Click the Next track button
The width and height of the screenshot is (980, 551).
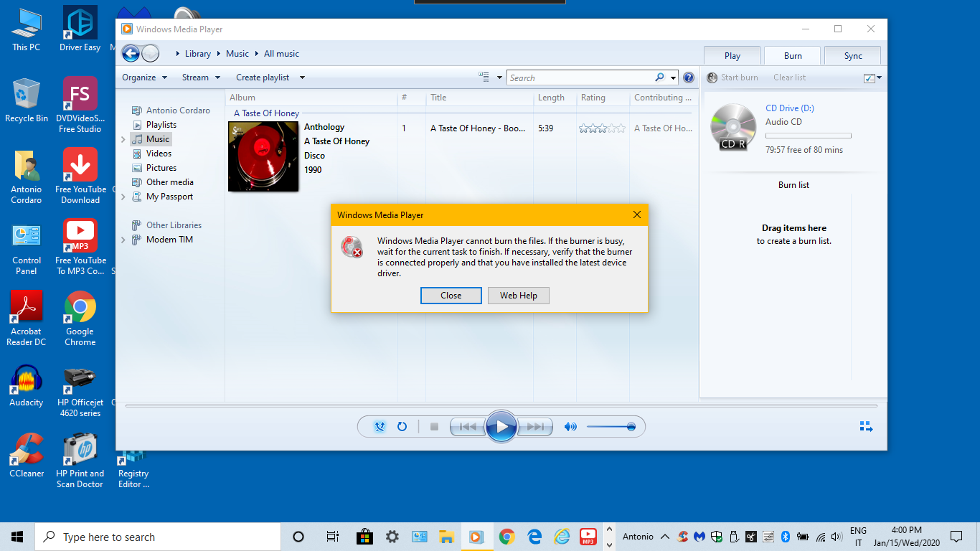535,426
